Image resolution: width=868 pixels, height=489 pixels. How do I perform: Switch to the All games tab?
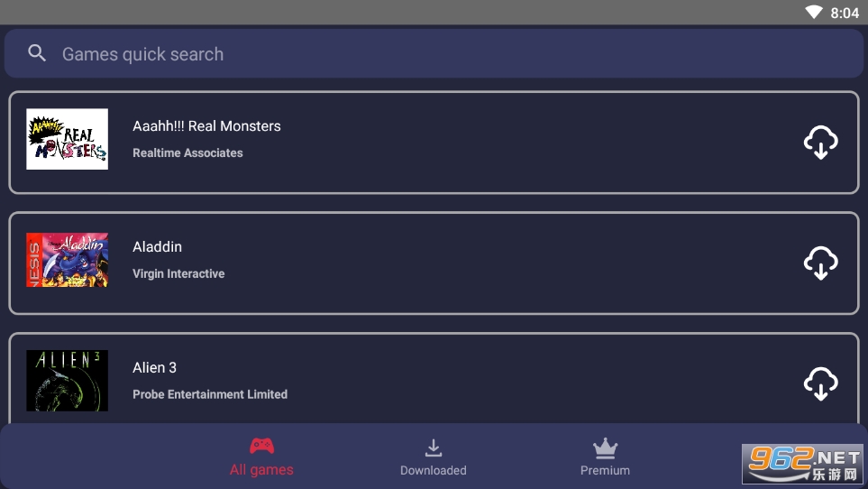[x=261, y=457]
